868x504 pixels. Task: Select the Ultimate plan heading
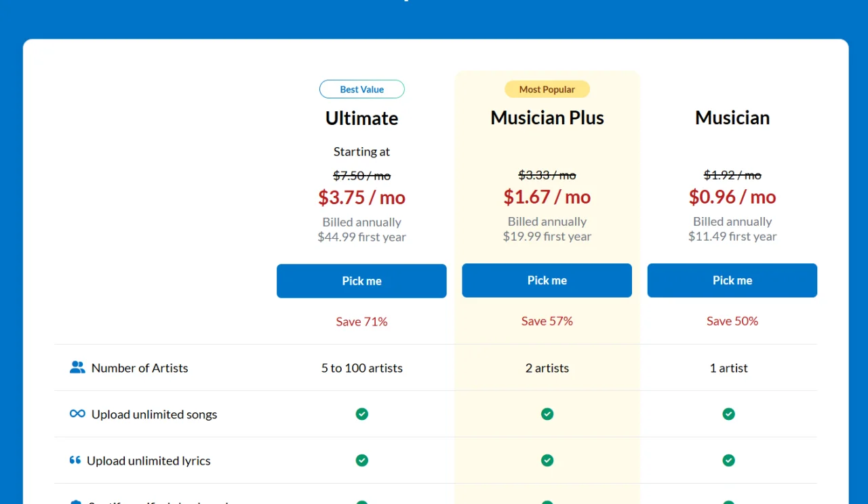click(362, 118)
